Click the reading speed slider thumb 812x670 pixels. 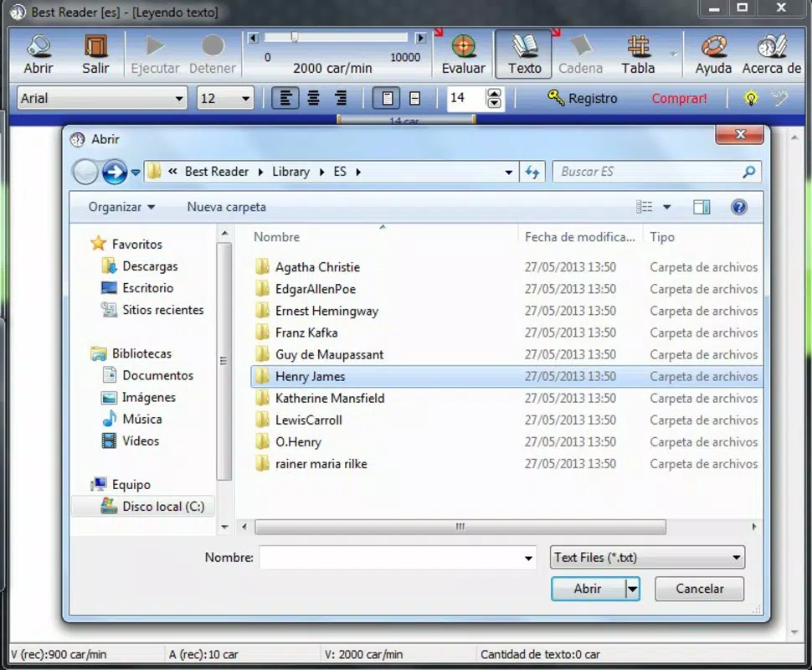pyautogui.click(x=294, y=37)
